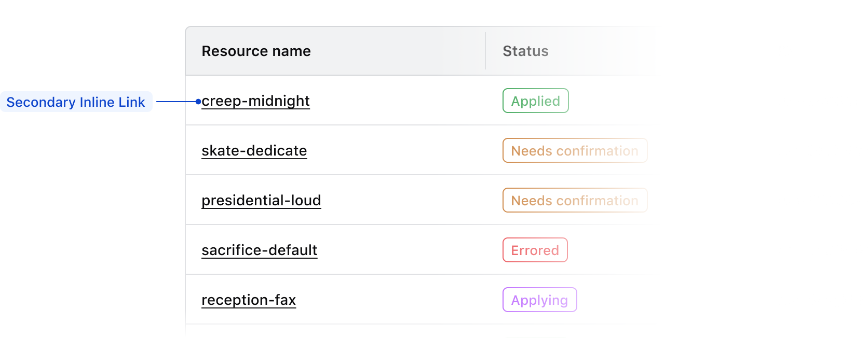
Task: Click the Applying status badge
Action: (539, 300)
